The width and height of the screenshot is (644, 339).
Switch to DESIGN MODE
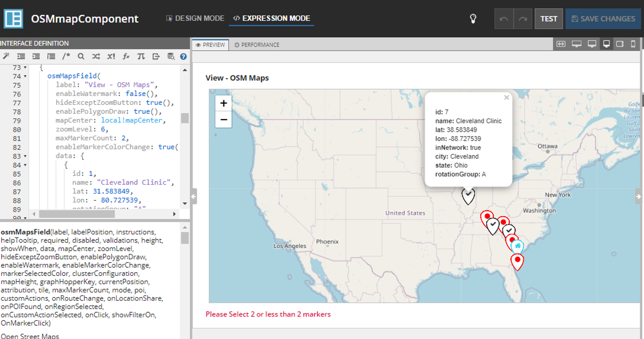pyautogui.click(x=195, y=18)
